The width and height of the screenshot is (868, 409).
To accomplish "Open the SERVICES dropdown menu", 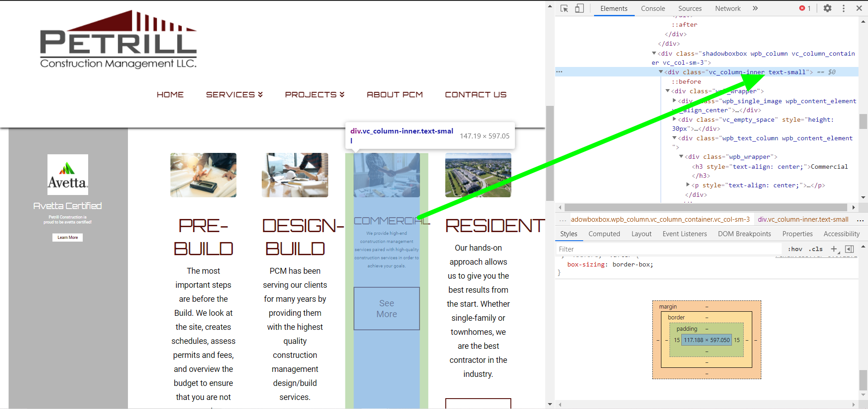I will coord(235,95).
